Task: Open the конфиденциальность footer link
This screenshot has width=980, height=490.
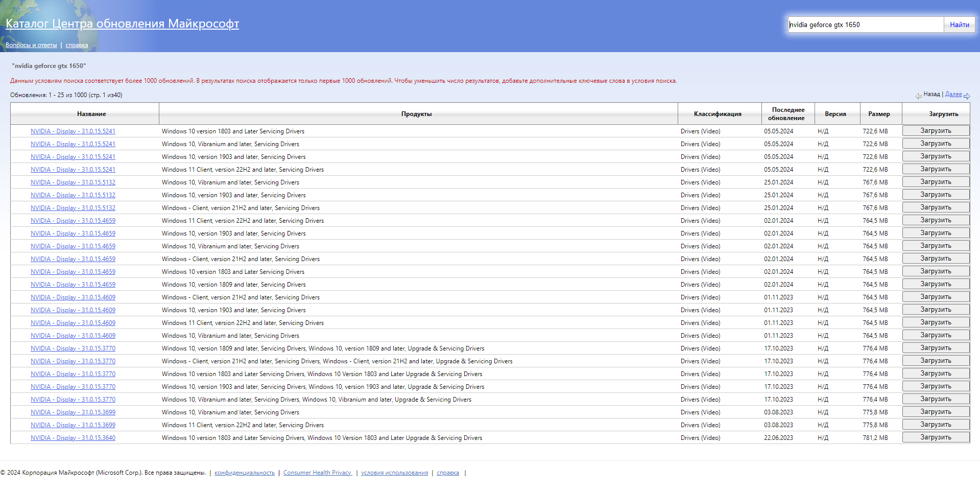Action: click(x=245, y=473)
